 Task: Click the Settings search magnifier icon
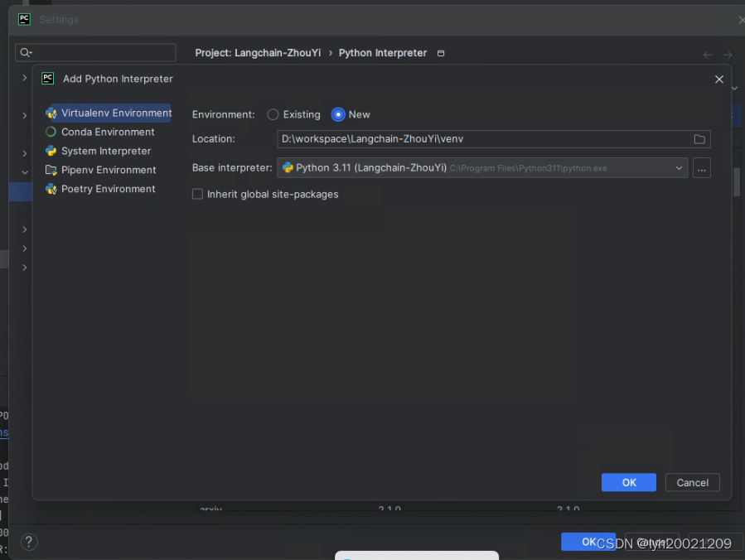(26, 52)
